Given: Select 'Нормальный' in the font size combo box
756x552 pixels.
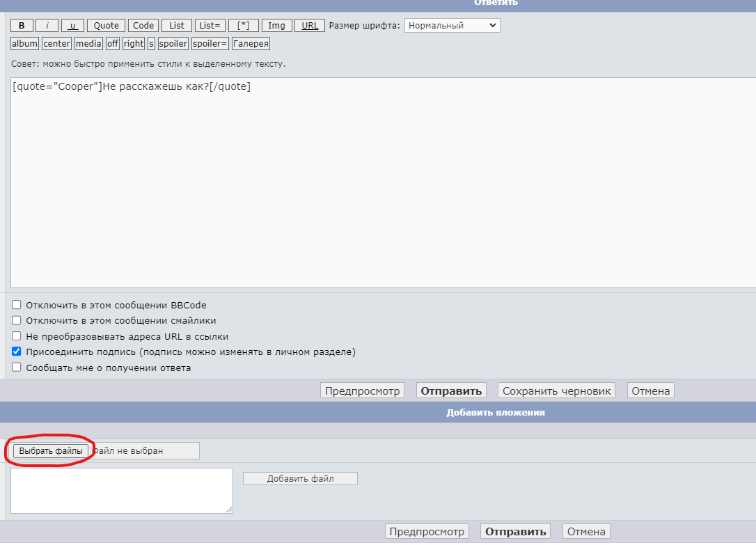Looking at the screenshot, I should pos(452,25).
